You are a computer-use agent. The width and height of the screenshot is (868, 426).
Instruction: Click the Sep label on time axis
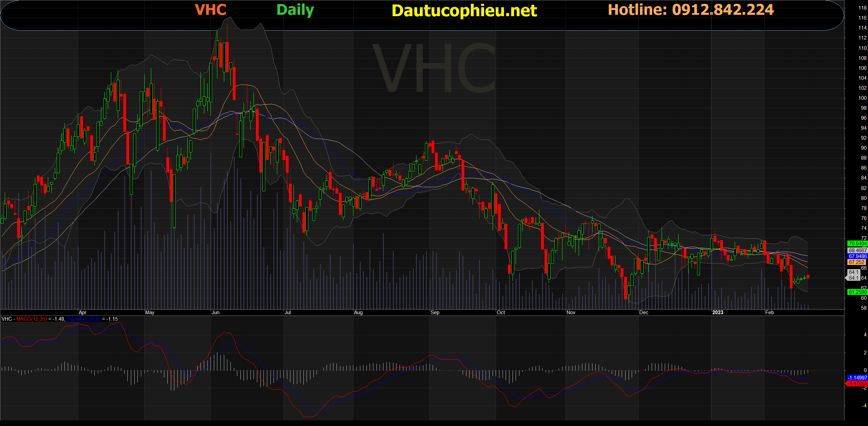[x=435, y=312]
